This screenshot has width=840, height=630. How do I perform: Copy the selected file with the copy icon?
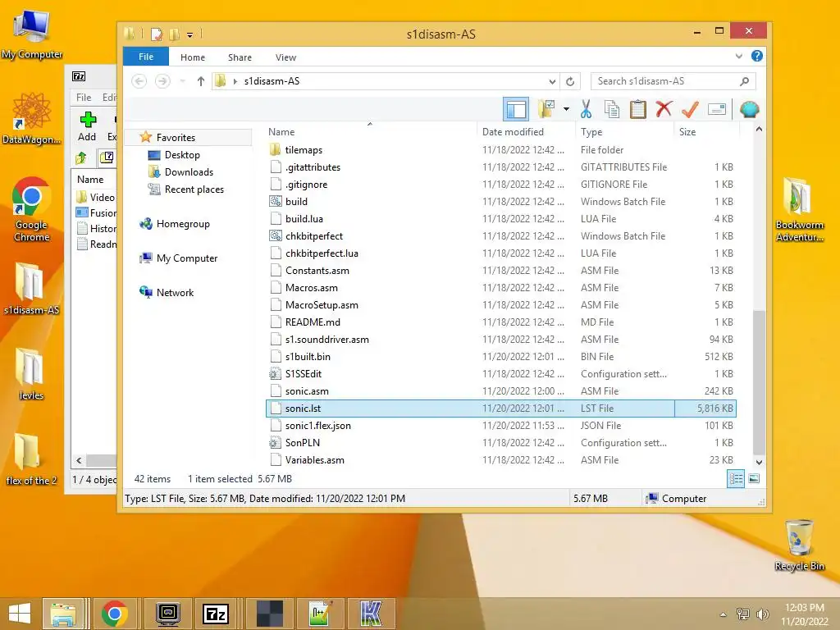click(611, 109)
